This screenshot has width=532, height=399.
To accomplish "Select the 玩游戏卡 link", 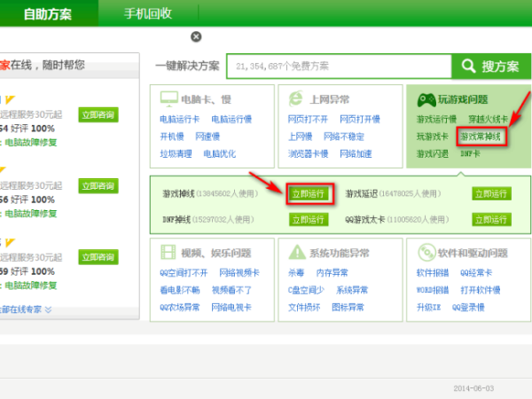I will click(433, 137).
